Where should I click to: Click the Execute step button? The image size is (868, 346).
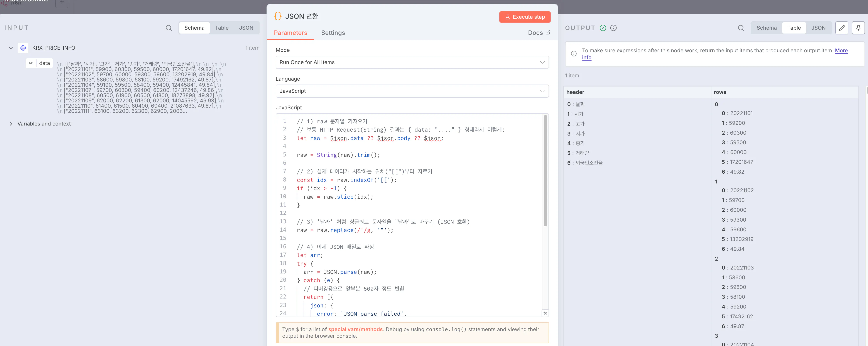tap(525, 17)
